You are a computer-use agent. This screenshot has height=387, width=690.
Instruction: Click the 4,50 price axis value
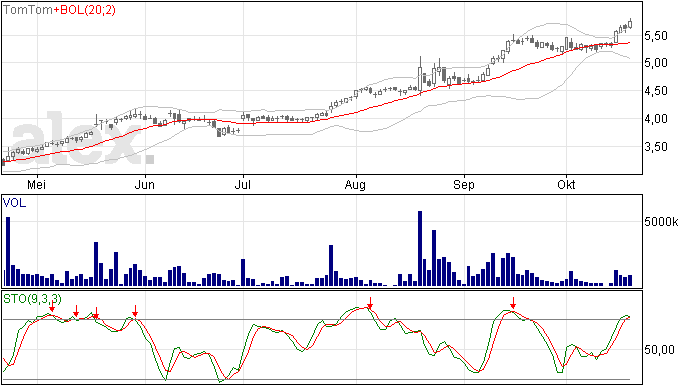pos(656,91)
